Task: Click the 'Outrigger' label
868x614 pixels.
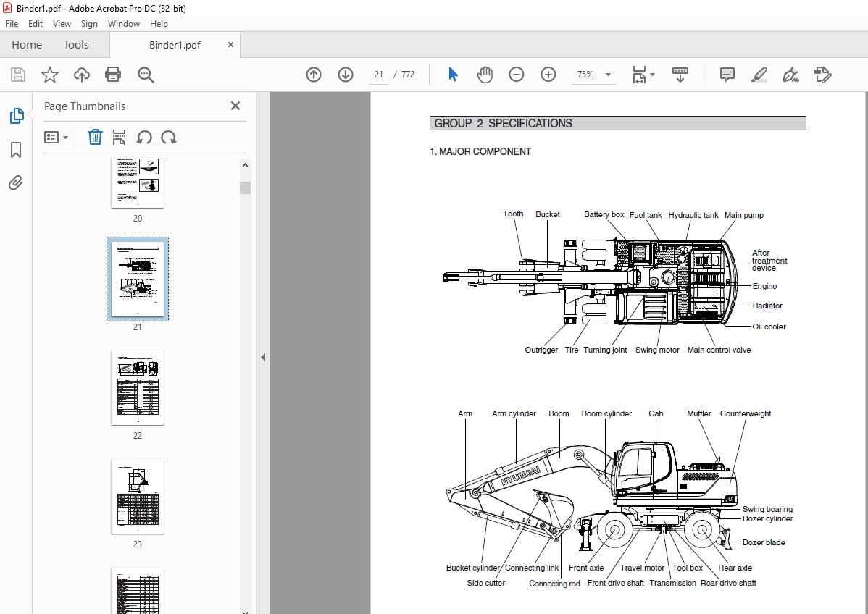Action: point(541,350)
